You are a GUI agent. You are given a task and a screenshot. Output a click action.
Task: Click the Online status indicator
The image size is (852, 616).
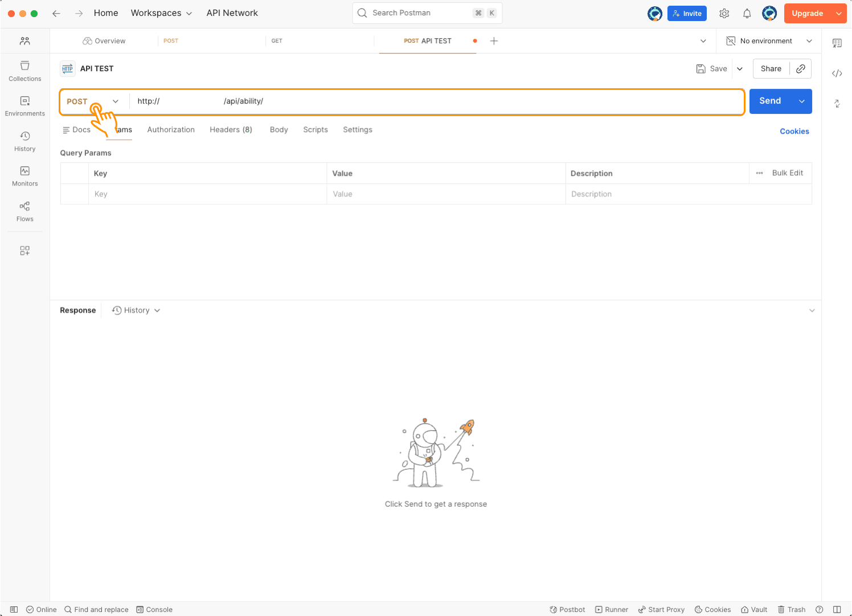click(42, 609)
